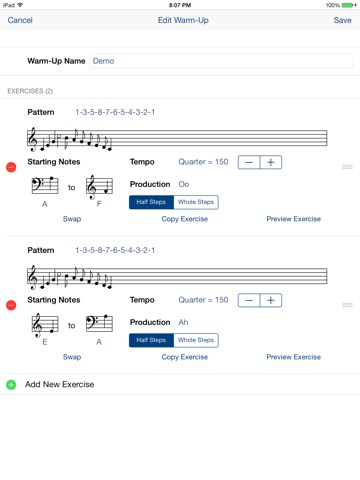Select Whole Steps for the first exercise

pyautogui.click(x=196, y=202)
